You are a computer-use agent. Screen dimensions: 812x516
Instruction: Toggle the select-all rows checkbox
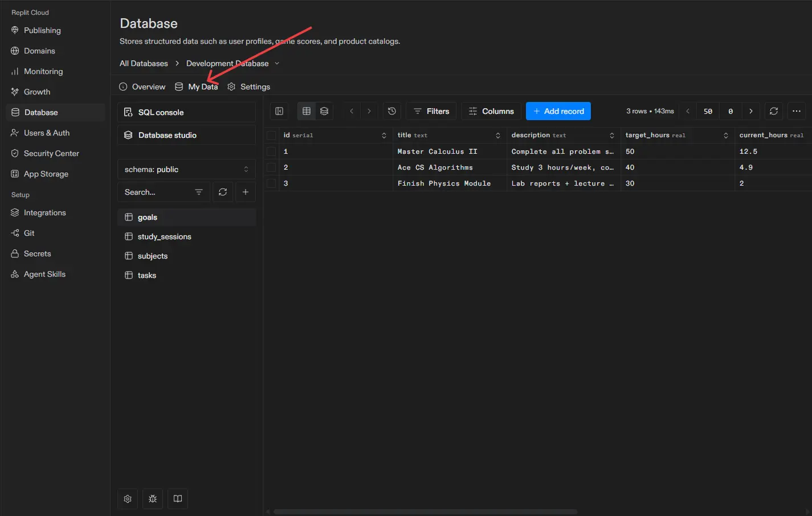coord(271,135)
